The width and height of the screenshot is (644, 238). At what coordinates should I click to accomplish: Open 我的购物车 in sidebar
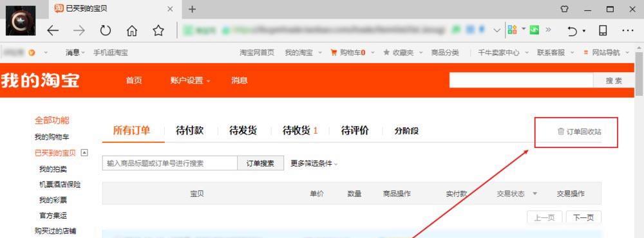click(x=52, y=137)
